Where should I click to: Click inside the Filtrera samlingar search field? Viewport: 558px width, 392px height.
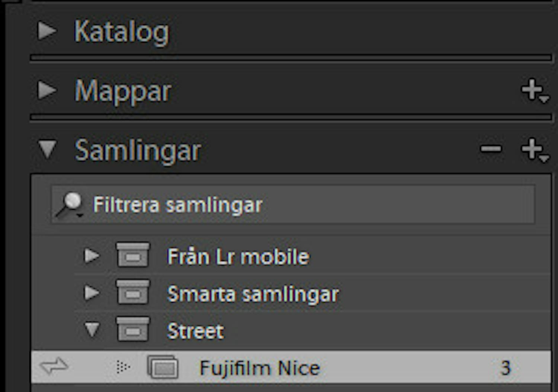pos(260,204)
